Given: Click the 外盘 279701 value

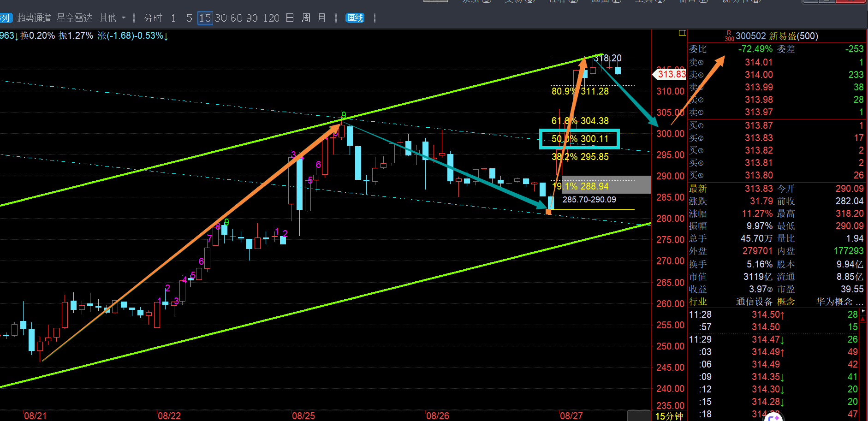Looking at the screenshot, I should pos(757,251).
